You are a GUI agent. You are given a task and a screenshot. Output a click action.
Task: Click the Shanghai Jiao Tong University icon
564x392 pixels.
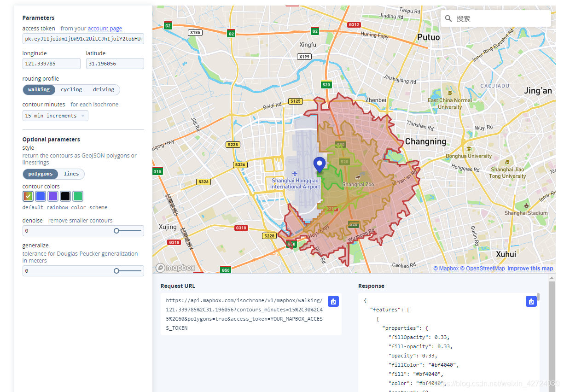[x=507, y=162]
